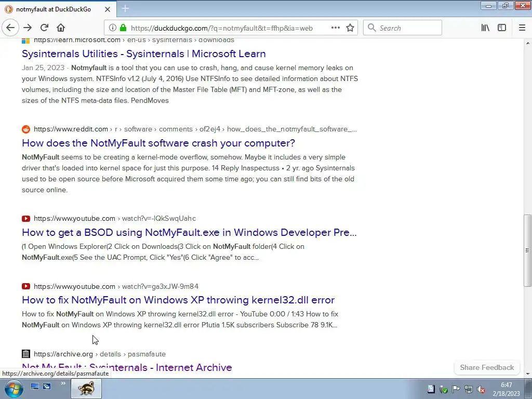Open Sysinternals Utilities Microsoft Learn result

143,54
